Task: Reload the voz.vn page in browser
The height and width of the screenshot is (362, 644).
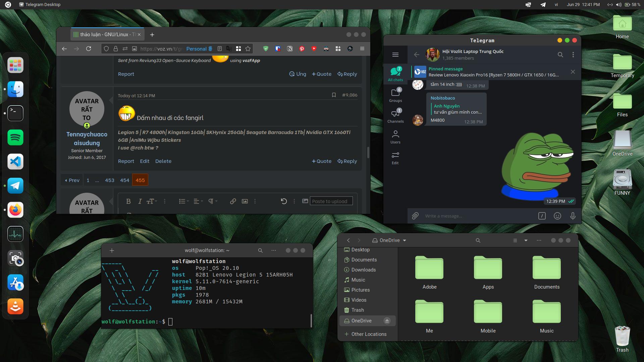Action: (89, 49)
